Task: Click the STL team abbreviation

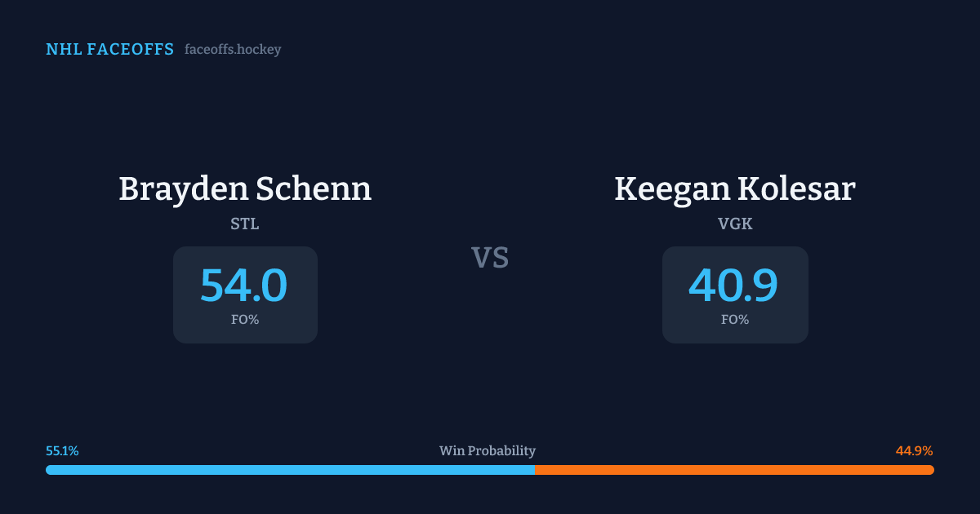Action: 245,224
